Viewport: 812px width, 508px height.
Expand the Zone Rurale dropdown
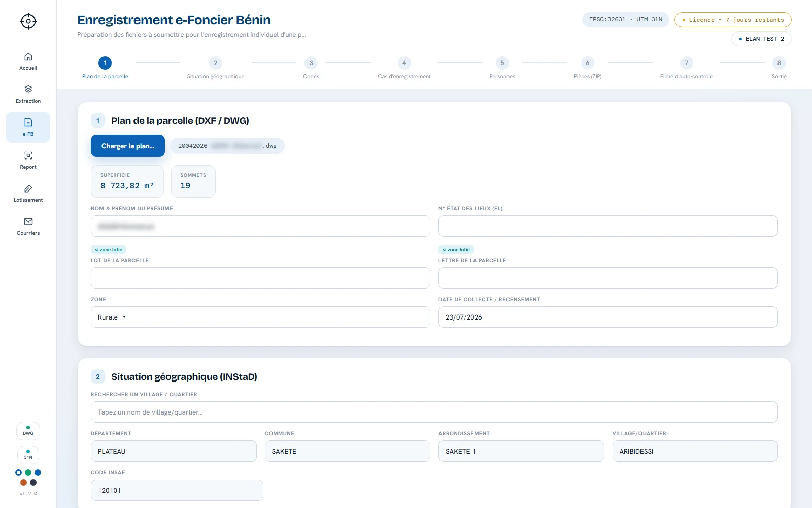(x=260, y=317)
